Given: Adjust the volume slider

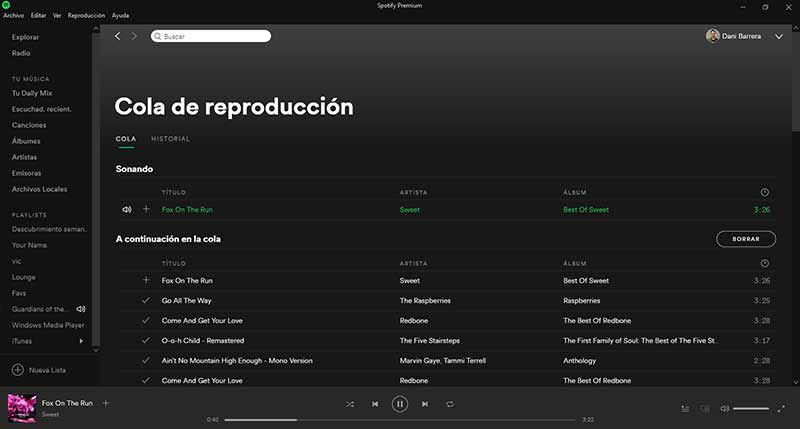Looking at the screenshot, I should click(751, 409).
